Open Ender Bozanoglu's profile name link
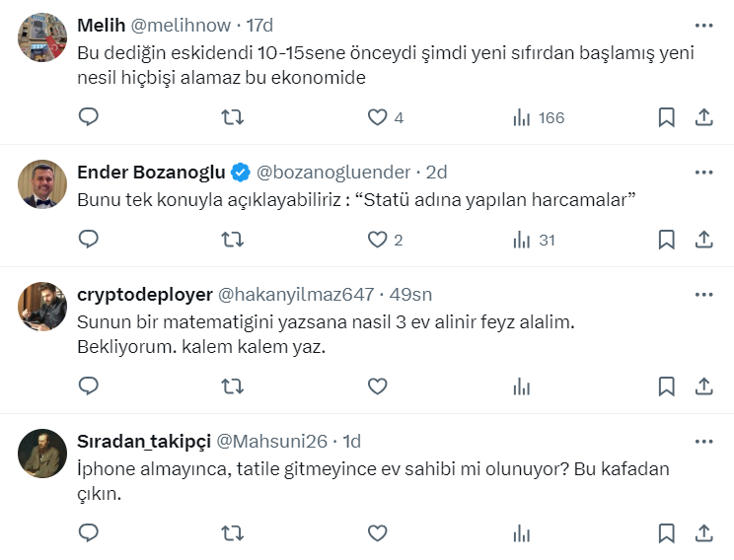The width and height of the screenshot is (734, 560). coord(151,173)
